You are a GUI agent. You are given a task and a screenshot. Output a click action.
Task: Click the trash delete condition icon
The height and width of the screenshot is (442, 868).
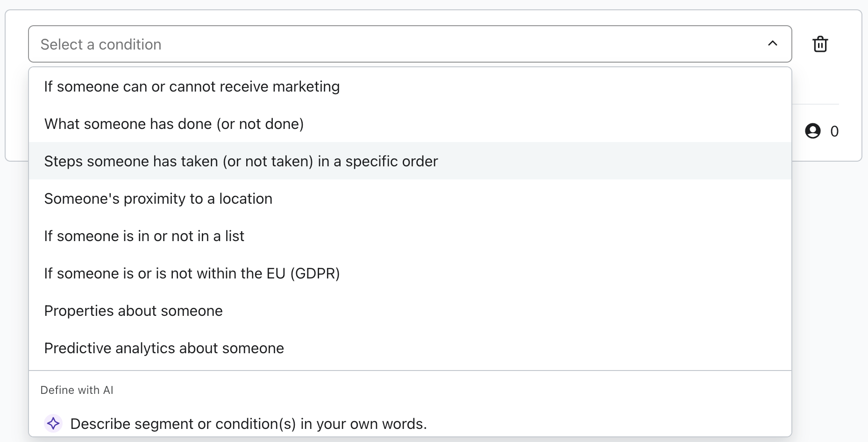820,44
